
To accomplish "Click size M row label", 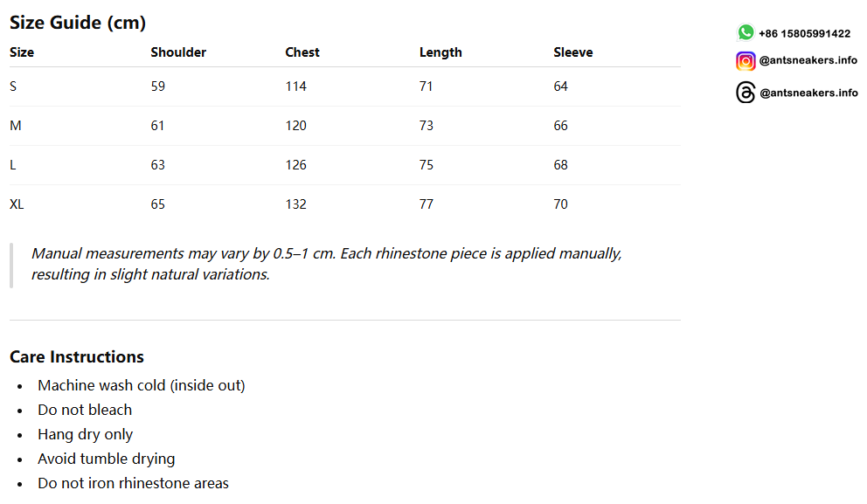I will (16, 126).
